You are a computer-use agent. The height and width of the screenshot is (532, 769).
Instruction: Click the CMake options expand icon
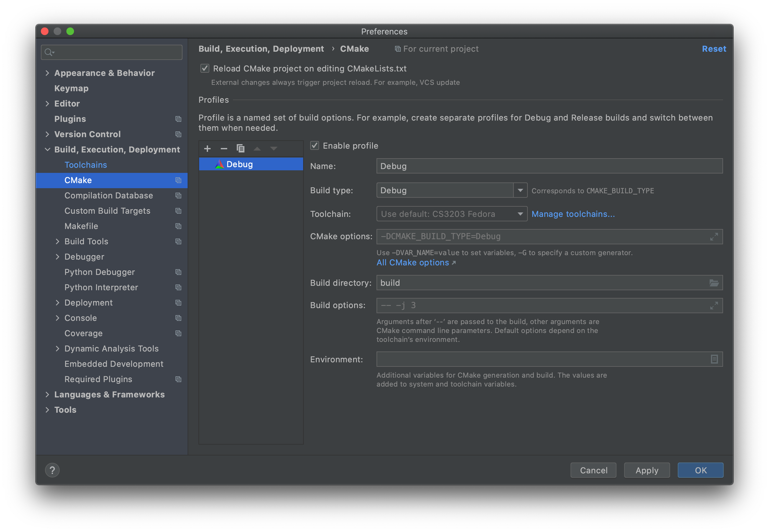(714, 237)
